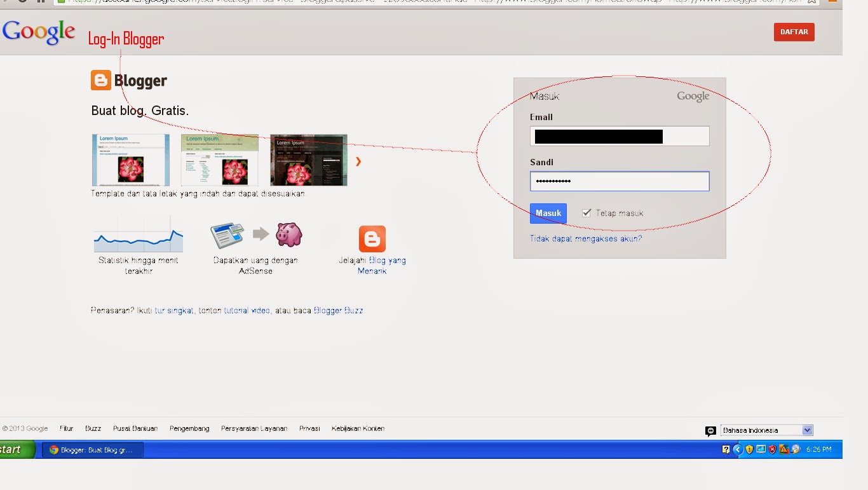Click the yellow question mark tray icon
Image resolution: width=868 pixels, height=490 pixels.
[726, 449]
